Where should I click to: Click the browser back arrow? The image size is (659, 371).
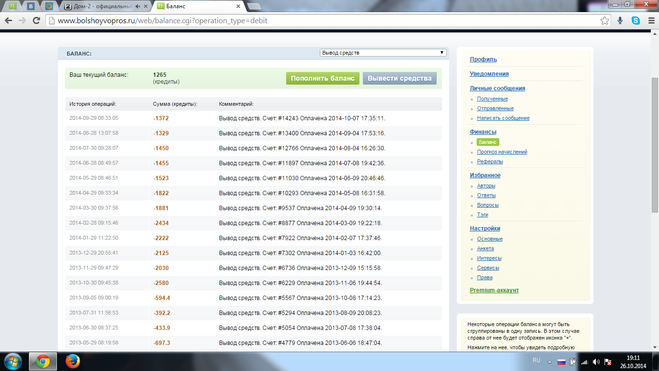coord(8,21)
